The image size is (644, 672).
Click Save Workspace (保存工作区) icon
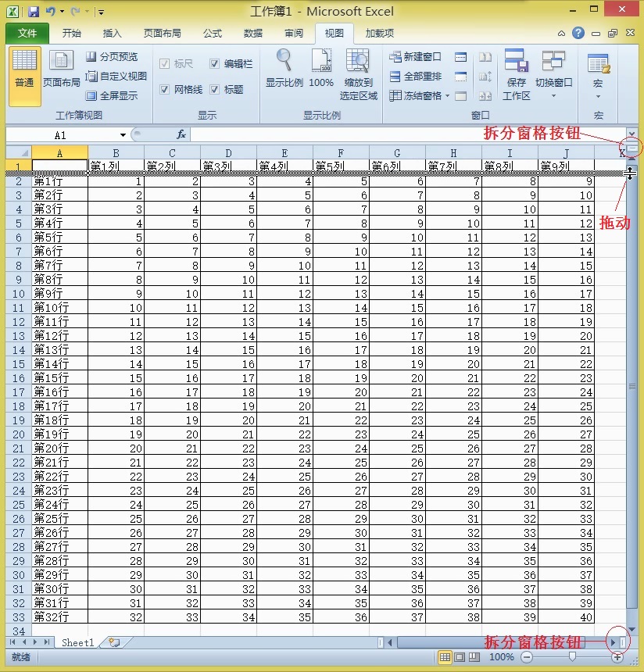(x=516, y=75)
